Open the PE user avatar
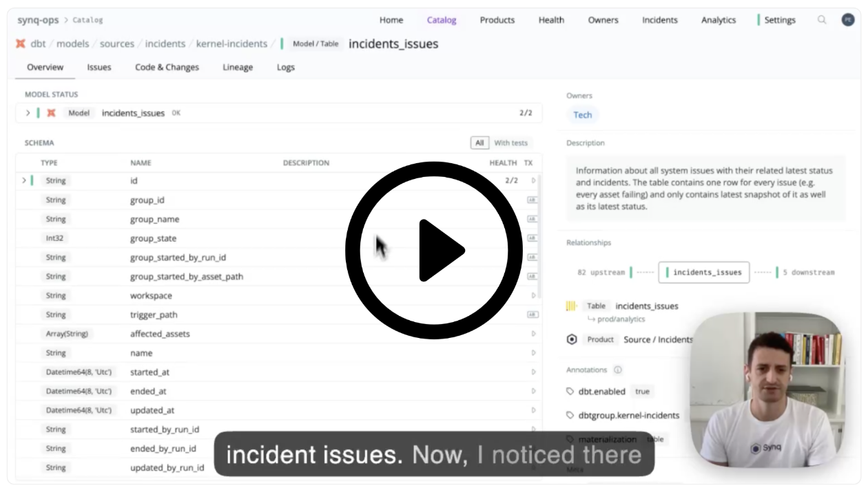The image size is (868, 490). point(848,20)
